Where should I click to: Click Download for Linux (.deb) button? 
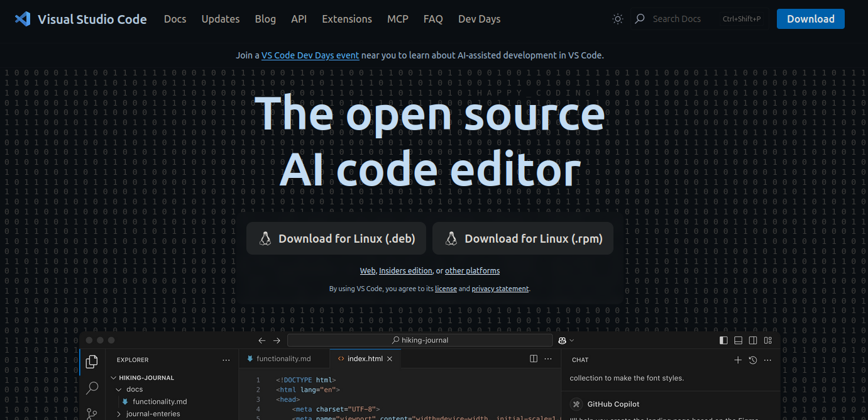click(x=336, y=238)
